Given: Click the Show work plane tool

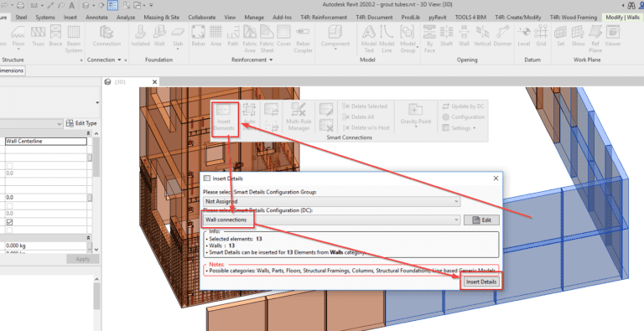Looking at the screenshot, I should (578, 36).
